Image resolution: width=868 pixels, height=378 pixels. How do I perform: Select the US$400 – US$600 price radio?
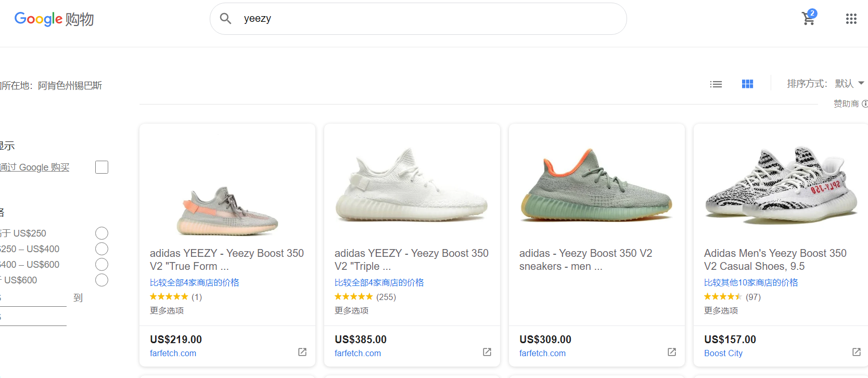(x=101, y=264)
